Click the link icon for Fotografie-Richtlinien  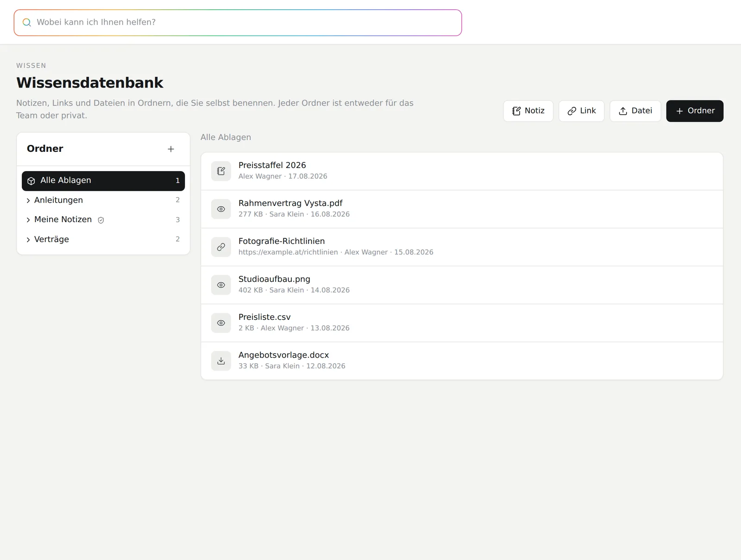pyautogui.click(x=221, y=247)
